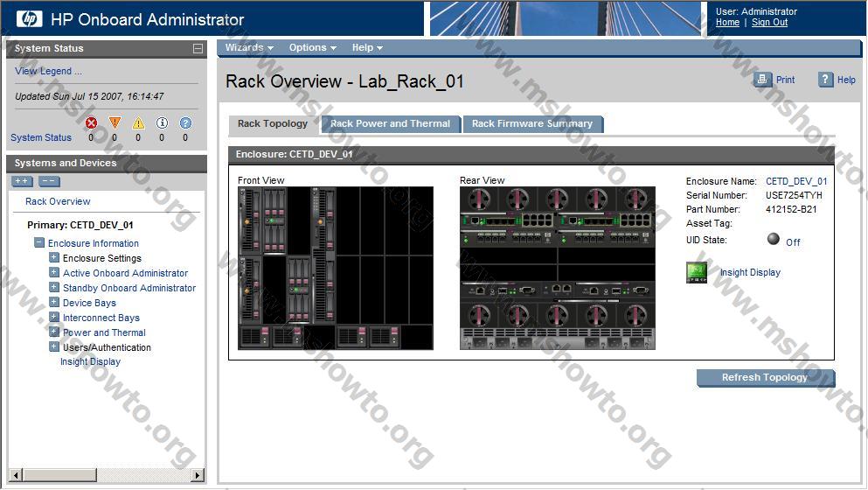Image resolution: width=868 pixels, height=490 pixels.
Task: Click the informational status icon
Action: (162, 123)
